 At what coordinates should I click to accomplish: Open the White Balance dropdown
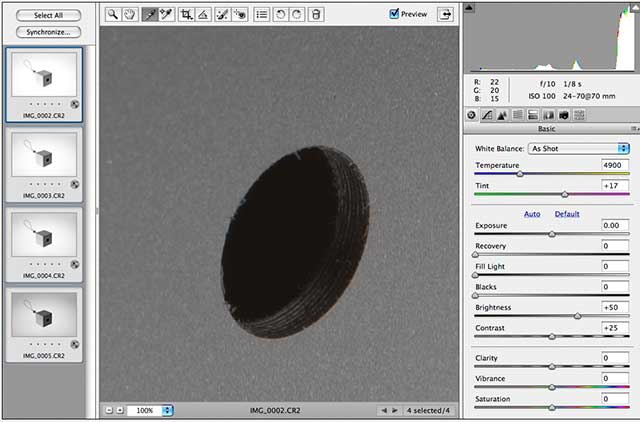pyautogui.click(x=578, y=149)
